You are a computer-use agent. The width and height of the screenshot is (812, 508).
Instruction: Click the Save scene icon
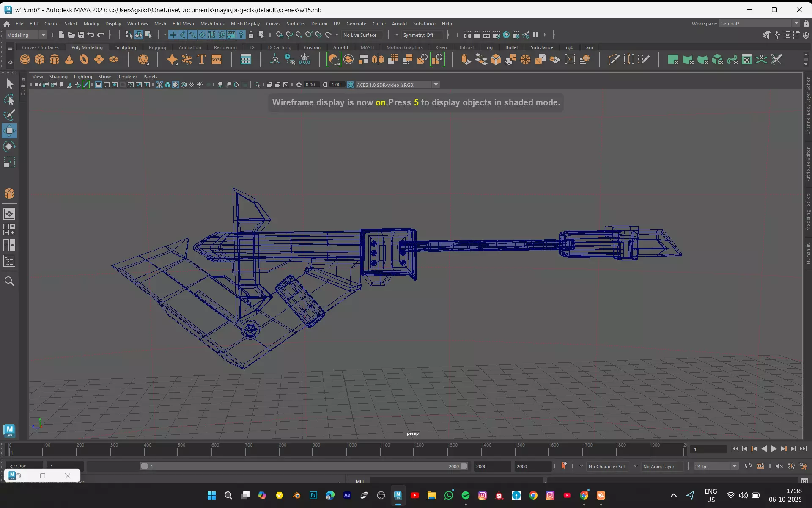point(81,35)
